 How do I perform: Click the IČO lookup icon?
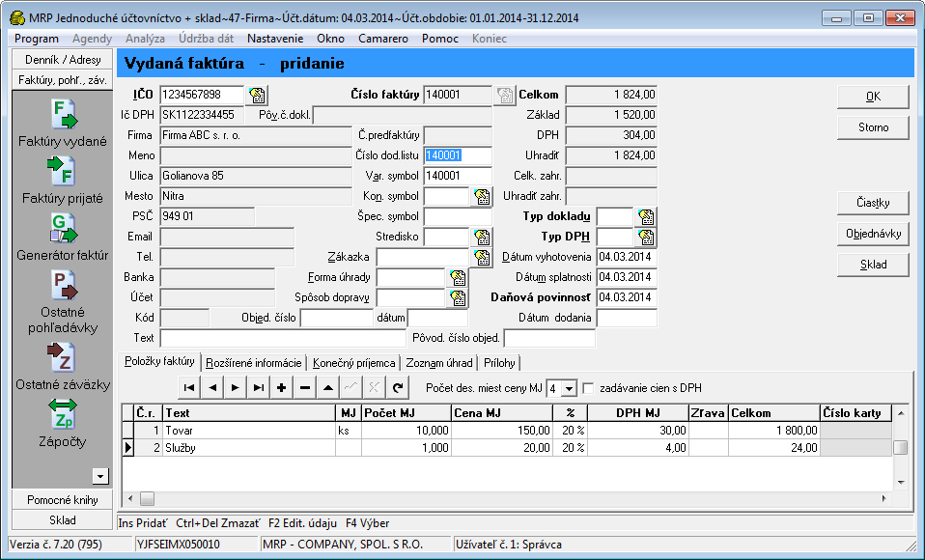coord(258,95)
